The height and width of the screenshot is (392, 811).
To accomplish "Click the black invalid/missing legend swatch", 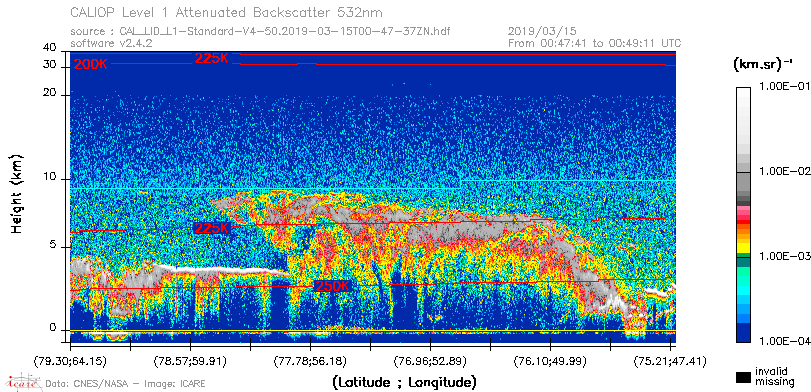I will 743,376.
